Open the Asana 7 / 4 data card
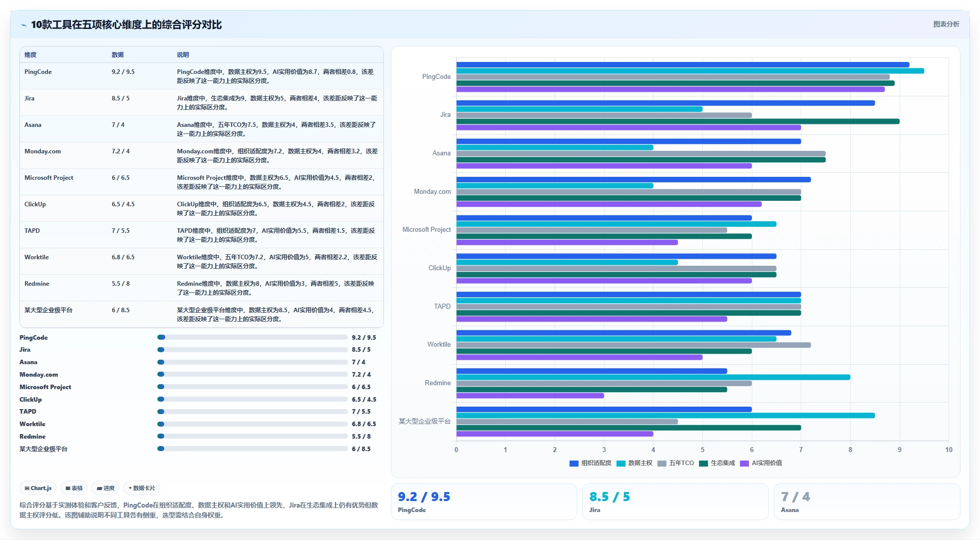980x540 pixels. tap(867, 502)
